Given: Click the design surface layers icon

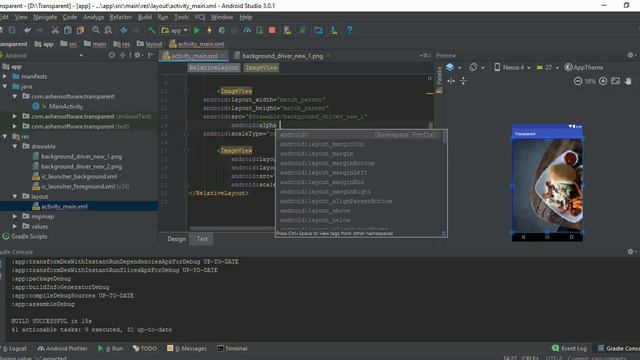Looking at the screenshot, I should coord(450,67).
